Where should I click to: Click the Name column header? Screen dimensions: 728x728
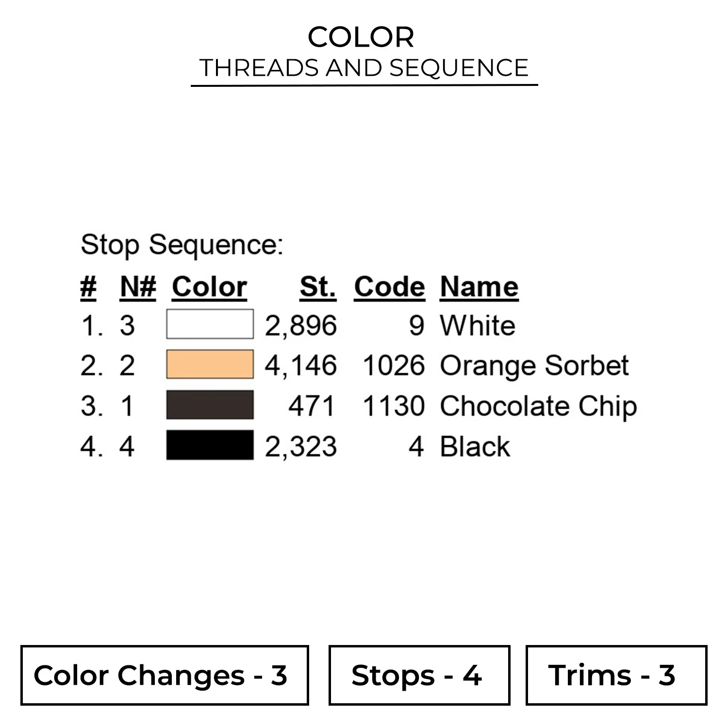point(479,287)
